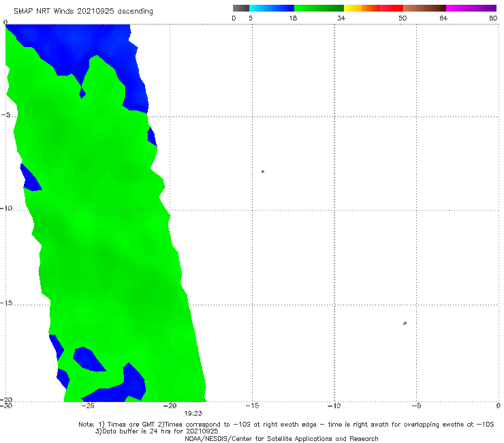Click the green 18-34 segment of the color bar
Image resolution: width=504 pixels, height=443 pixels.
tap(319, 8)
